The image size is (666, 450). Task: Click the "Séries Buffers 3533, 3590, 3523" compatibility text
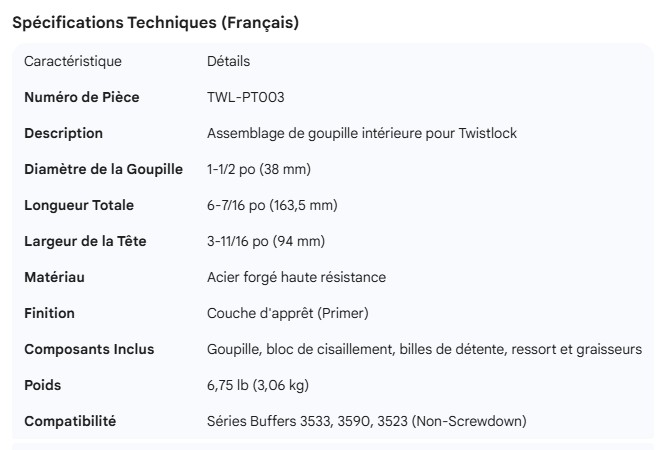[x=366, y=421]
